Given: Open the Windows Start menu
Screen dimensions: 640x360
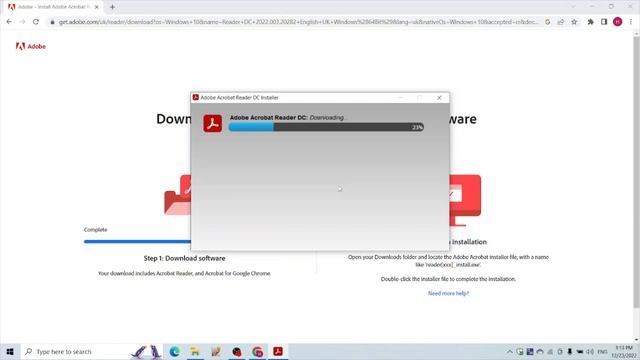Looking at the screenshot, I should tap(10, 351).
